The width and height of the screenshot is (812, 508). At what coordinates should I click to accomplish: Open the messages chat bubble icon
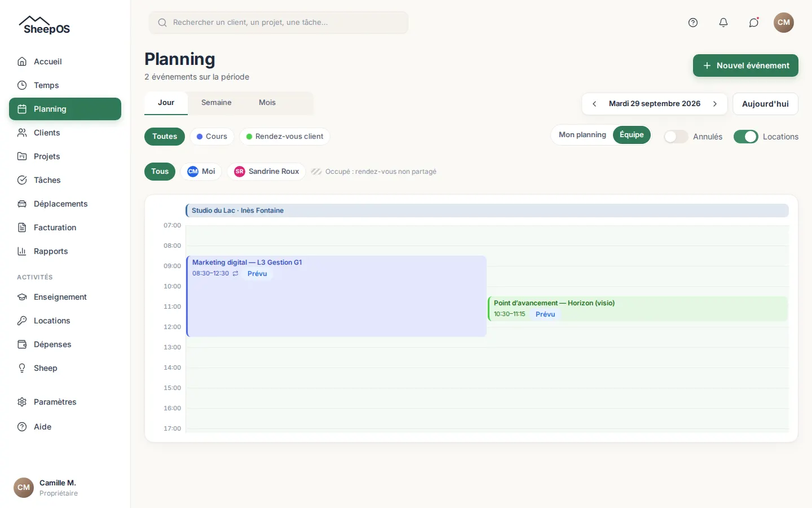point(754,23)
